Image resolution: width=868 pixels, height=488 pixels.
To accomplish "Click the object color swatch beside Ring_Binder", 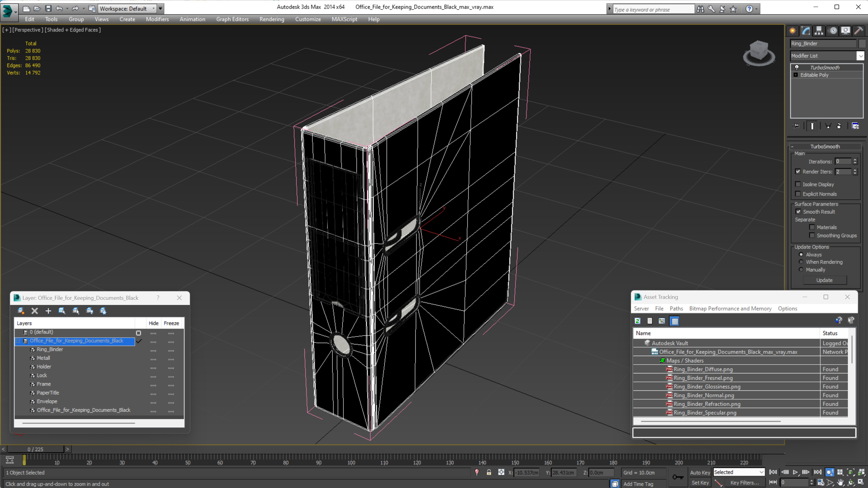I will coord(862,43).
